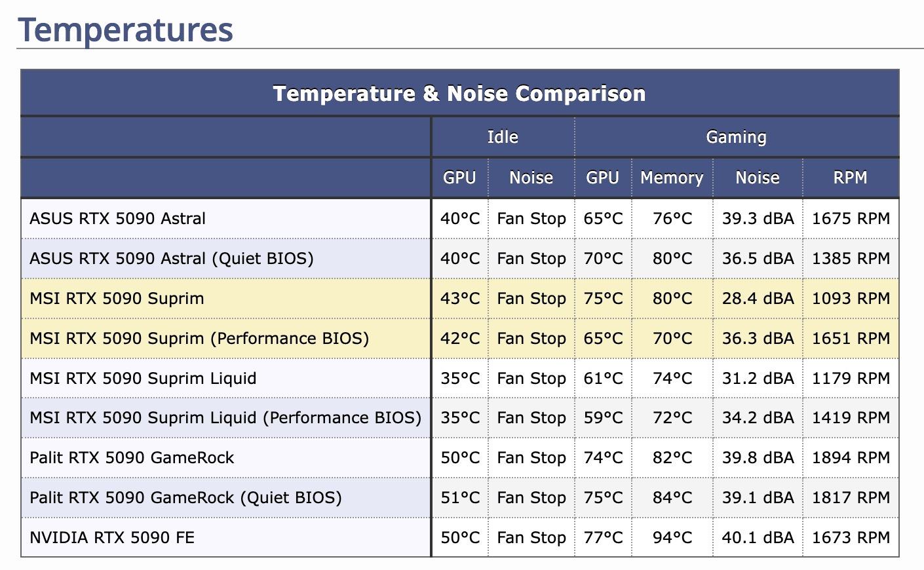Select the Gaming column group header
This screenshot has height=570, width=924.
pos(736,137)
